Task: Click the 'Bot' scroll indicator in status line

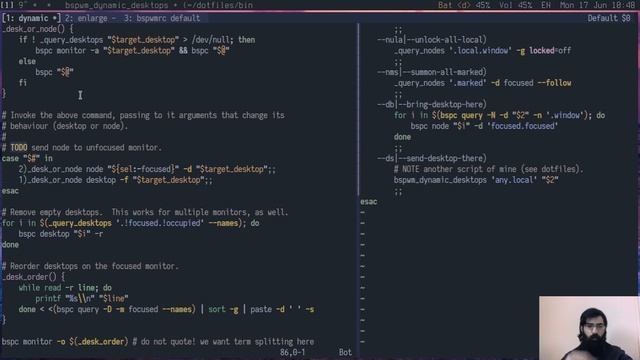Action: click(345, 352)
